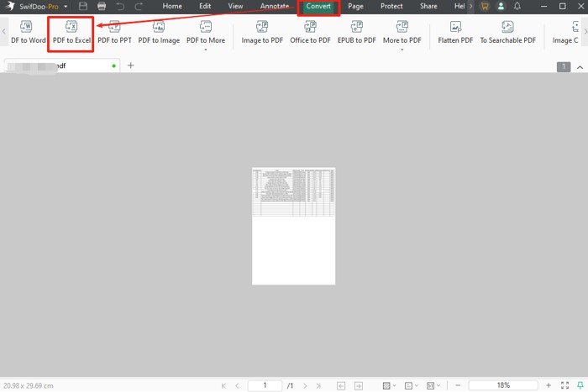Screen dimensions: 588x392
Task: Choose PDF to Image conversion
Action: click(159, 33)
